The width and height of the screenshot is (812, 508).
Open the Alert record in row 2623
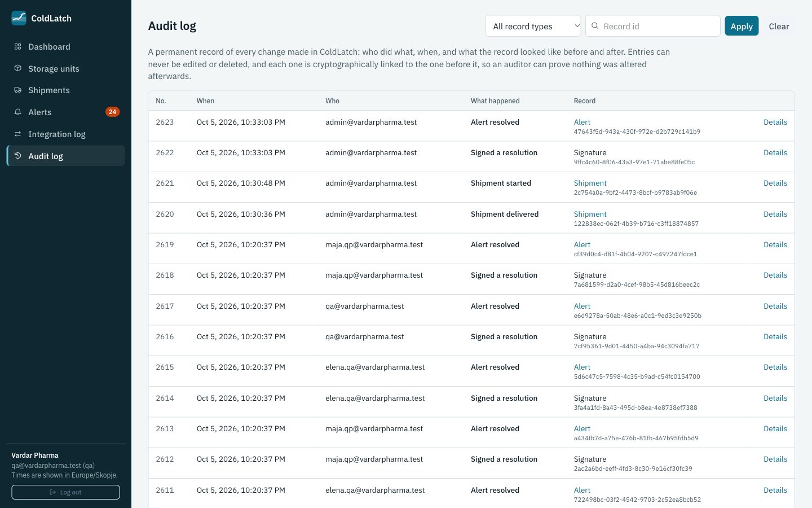582,122
